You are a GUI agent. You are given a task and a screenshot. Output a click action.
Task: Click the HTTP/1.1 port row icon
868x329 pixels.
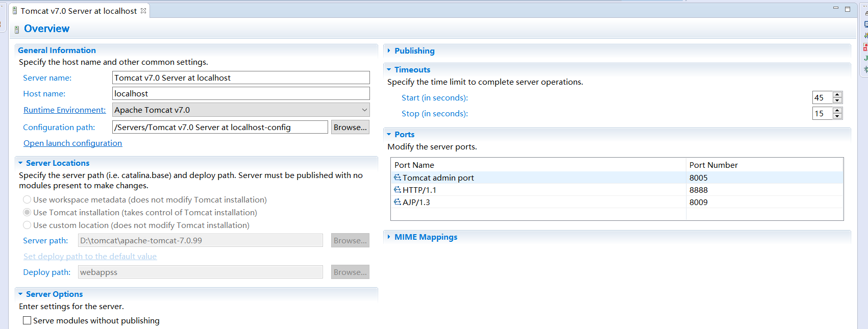398,190
